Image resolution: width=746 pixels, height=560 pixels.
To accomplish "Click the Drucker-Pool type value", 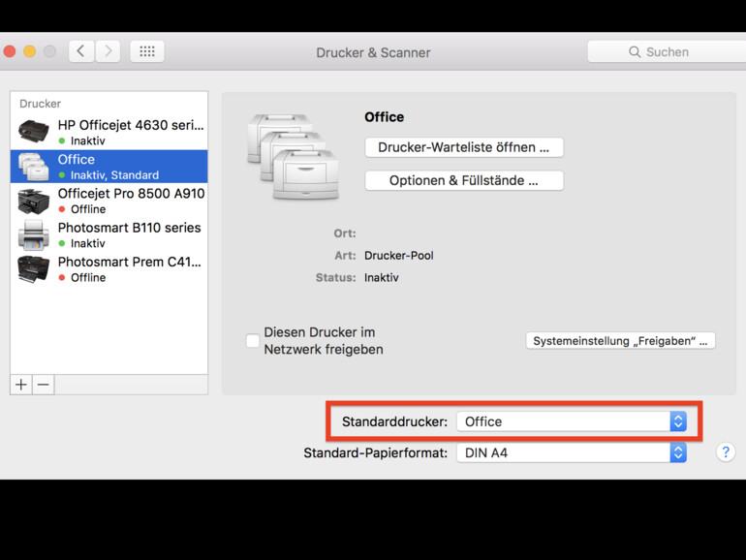I will (x=399, y=256).
